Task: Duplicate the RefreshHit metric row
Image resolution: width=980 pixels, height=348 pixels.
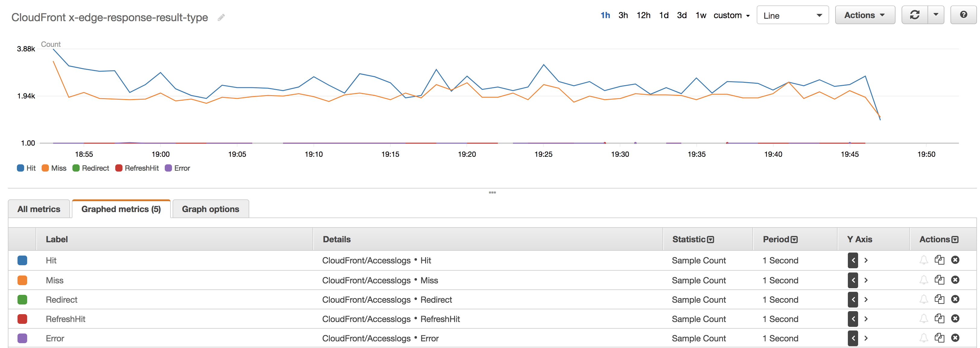Action: tap(939, 319)
